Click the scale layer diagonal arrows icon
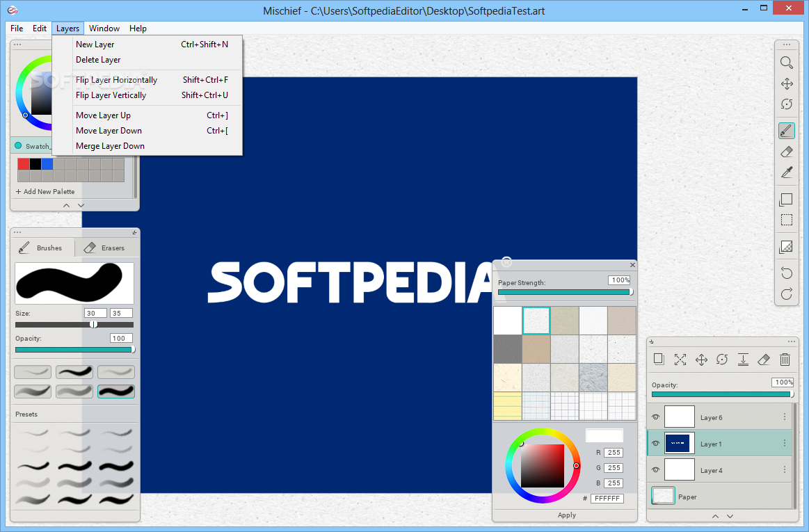 point(680,359)
